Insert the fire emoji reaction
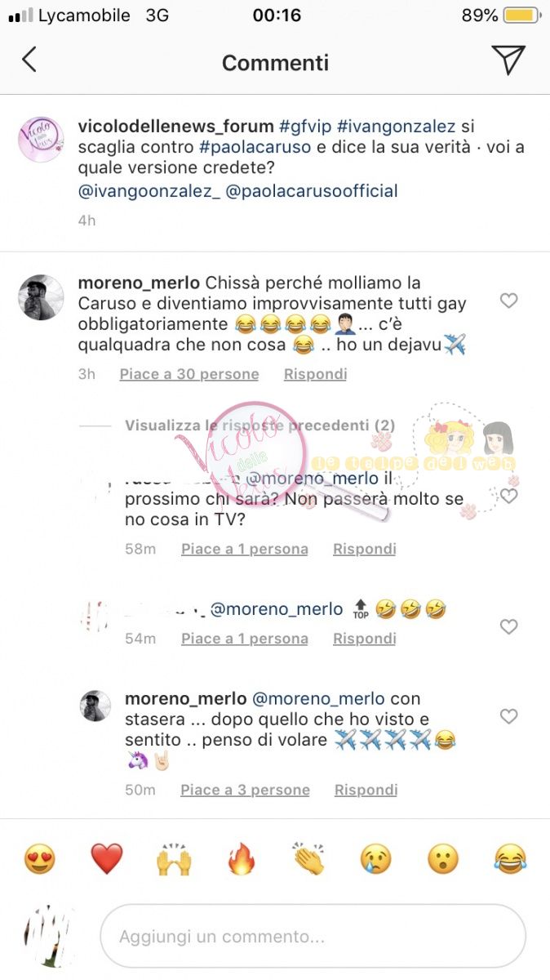Screen dimensions: 550x980 click(241, 859)
